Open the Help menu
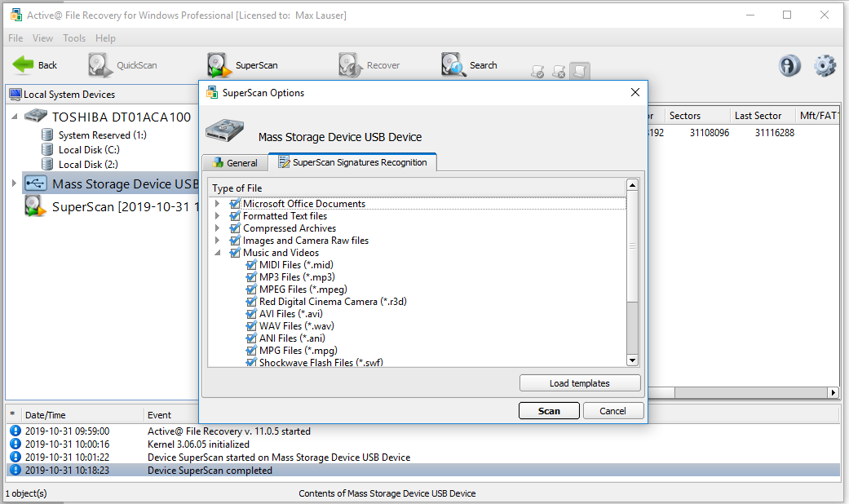This screenshot has width=849, height=504. click(x=105, y=38)
